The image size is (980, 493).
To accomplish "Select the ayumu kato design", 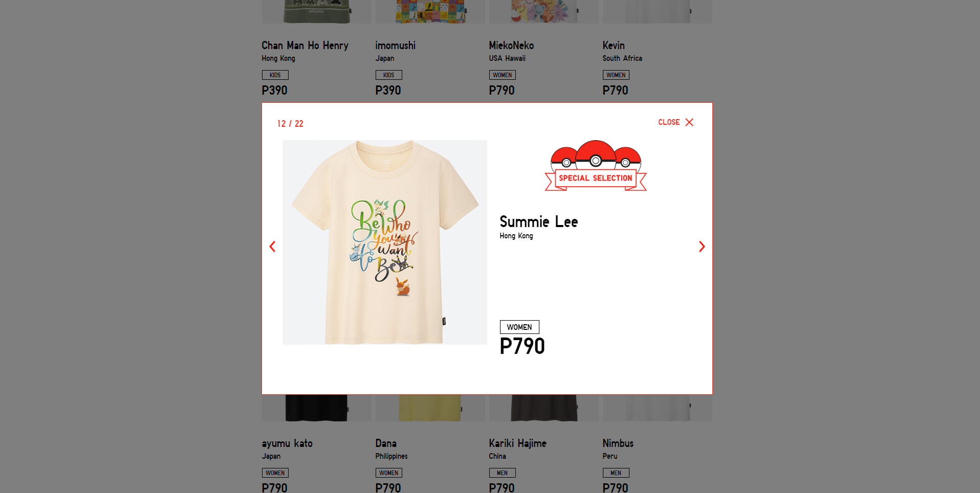I will click(287, 443).
